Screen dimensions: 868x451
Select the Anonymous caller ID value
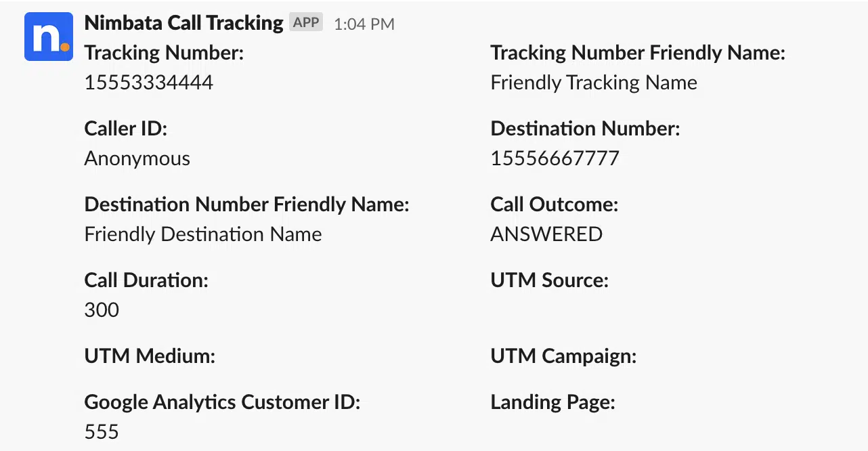click(x=137, y=159)
